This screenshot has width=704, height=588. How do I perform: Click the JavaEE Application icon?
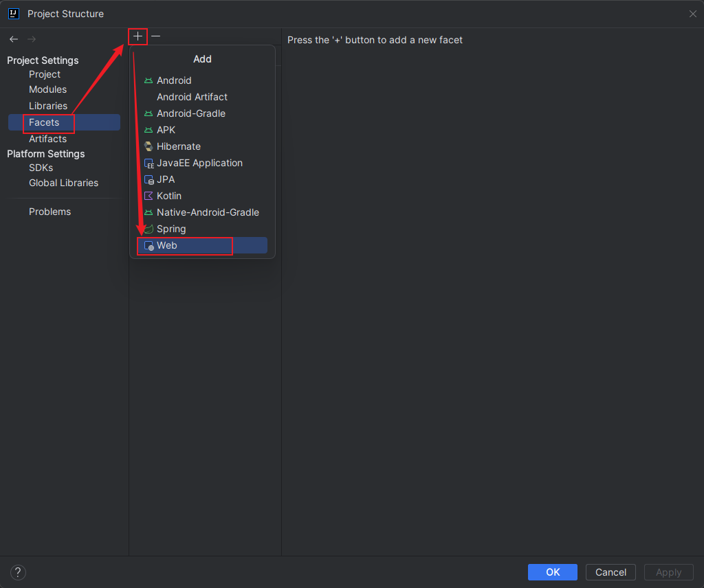[148, 163]
